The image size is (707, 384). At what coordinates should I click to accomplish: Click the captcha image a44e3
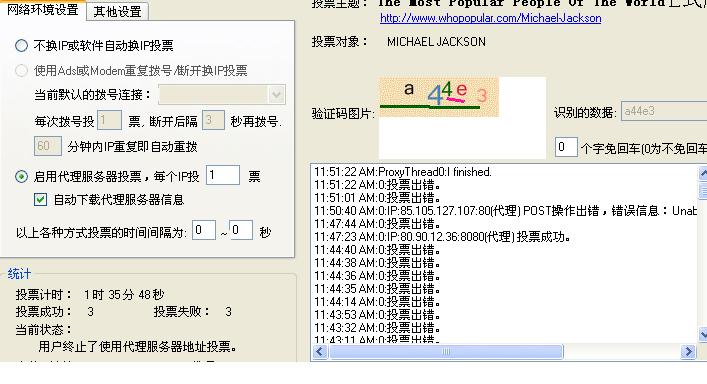pos(439,97)
